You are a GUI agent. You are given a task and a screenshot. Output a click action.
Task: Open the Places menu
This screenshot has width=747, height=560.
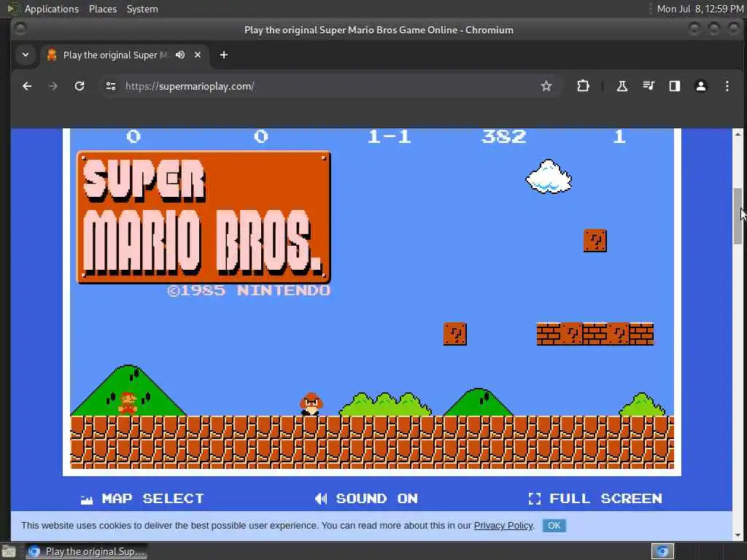[x=102, y=9]
